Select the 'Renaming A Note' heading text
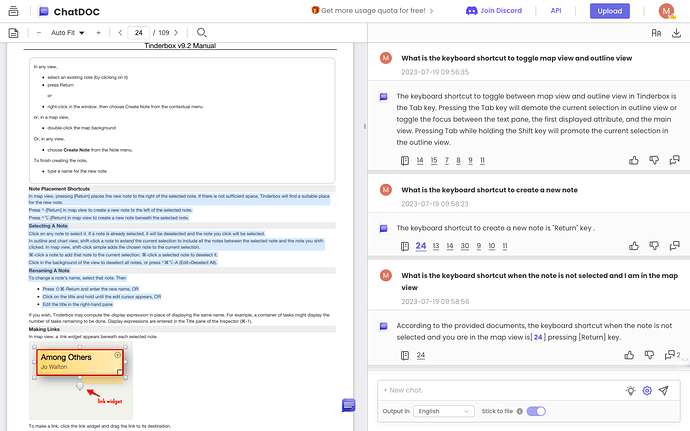 pyautogui.click(x=49, y=271)
